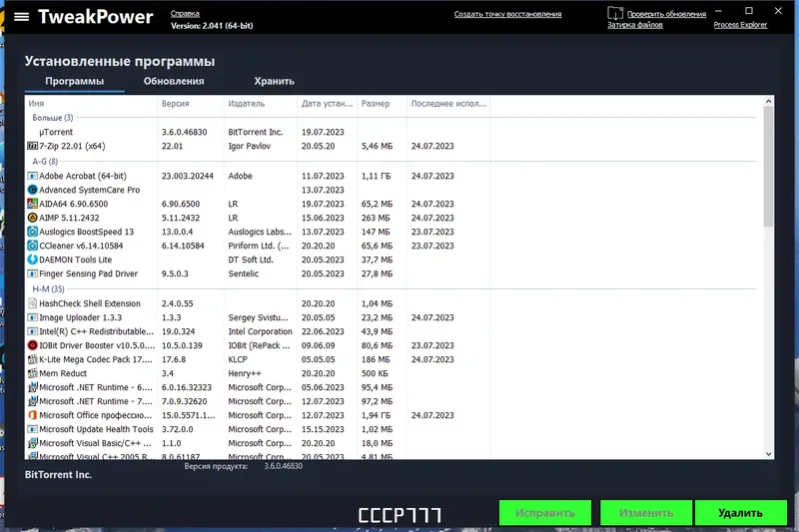Click the DT Soft Ltd. publisher cell
This screenshot has height=532, width=799.
251,260
